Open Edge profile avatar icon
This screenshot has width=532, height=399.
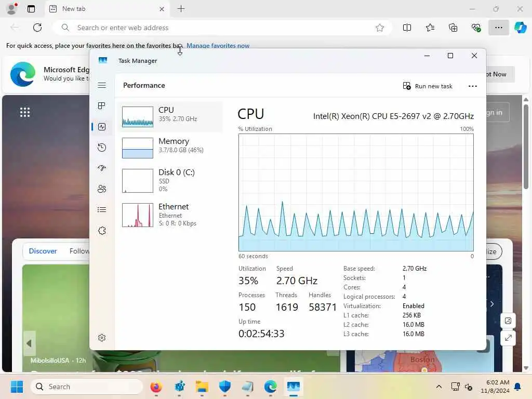click(x=12, y=9)
